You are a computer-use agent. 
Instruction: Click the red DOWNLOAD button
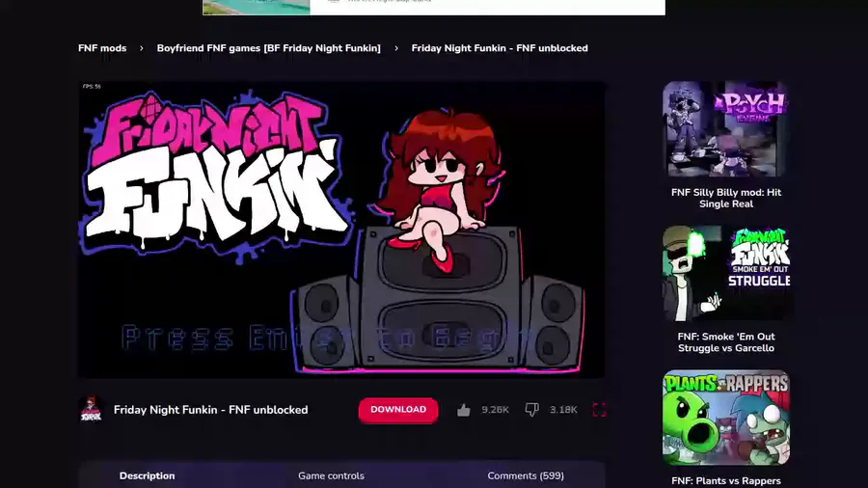[398, 410]
